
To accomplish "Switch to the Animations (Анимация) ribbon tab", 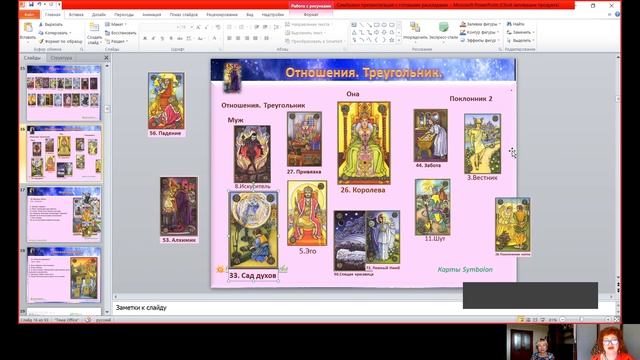I will 151,14.
